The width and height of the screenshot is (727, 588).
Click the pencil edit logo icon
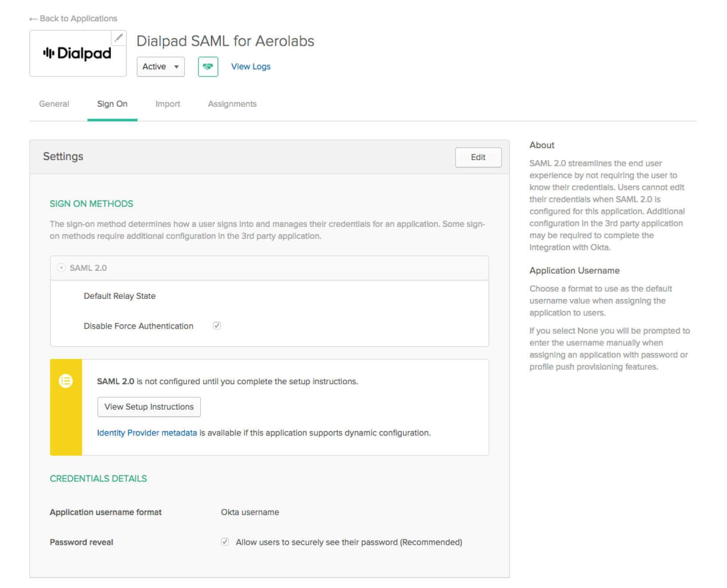(118, 38)
